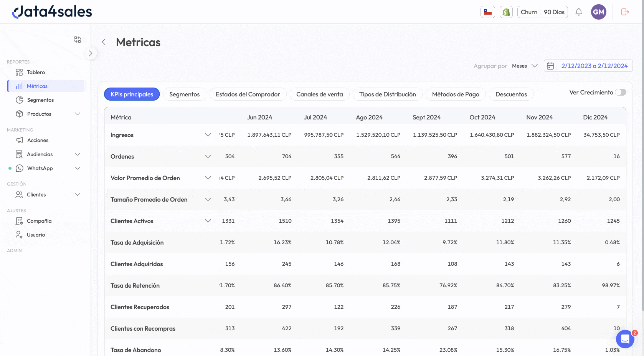Viewport: 644px width, 356px height.
Task: Click the Shopify store icon
Action: click(x=506, y=12)
